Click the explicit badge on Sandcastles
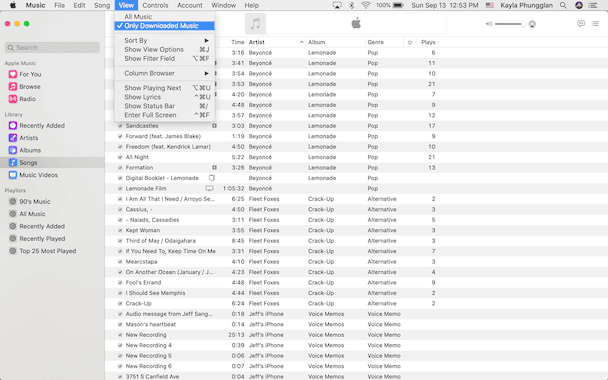608x380 pixels. 214,126
